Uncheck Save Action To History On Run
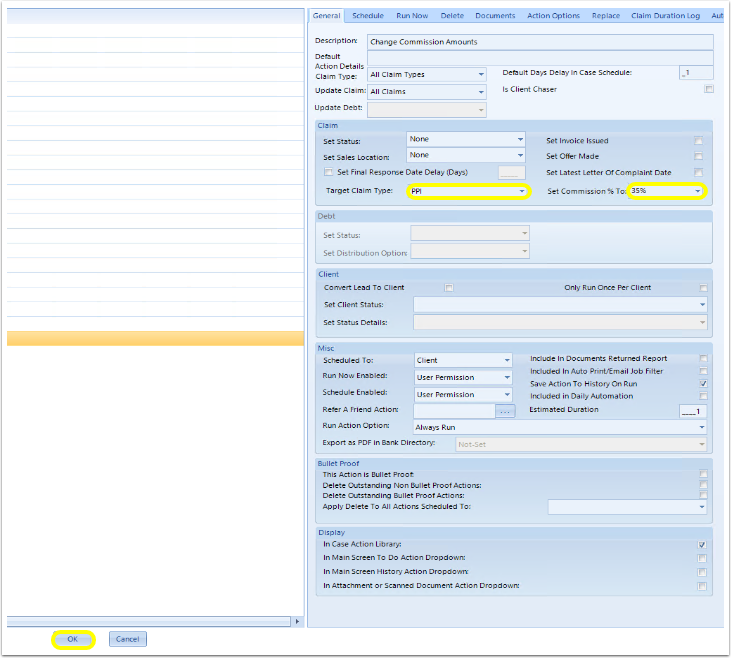Image resolution: width=731 pixels, height=658 pixels. (703, 384)
